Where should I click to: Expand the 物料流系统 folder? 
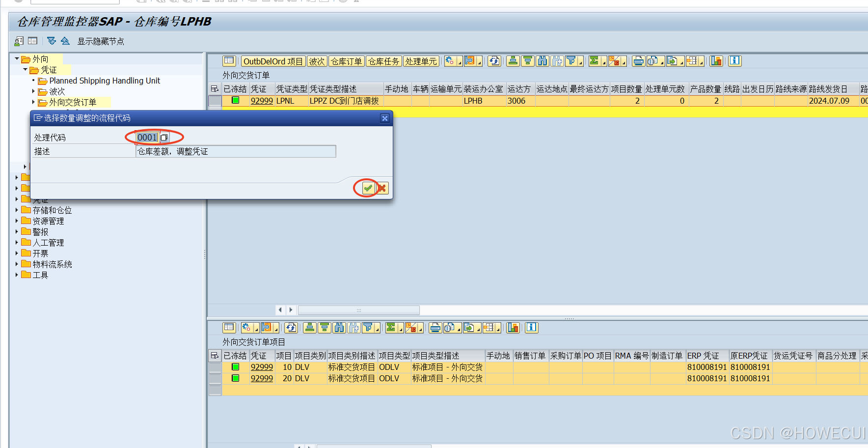coord(17,264)
